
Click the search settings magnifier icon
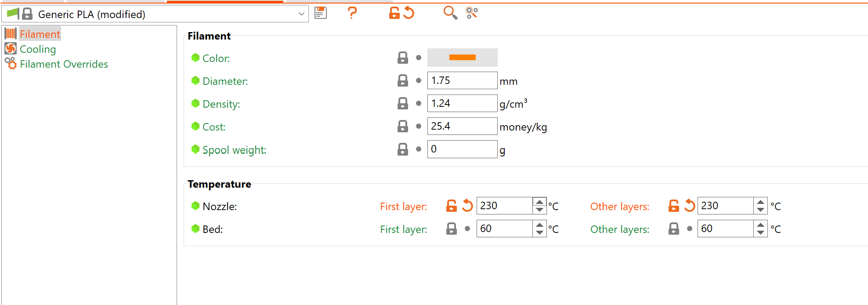[x=450, y=13]
